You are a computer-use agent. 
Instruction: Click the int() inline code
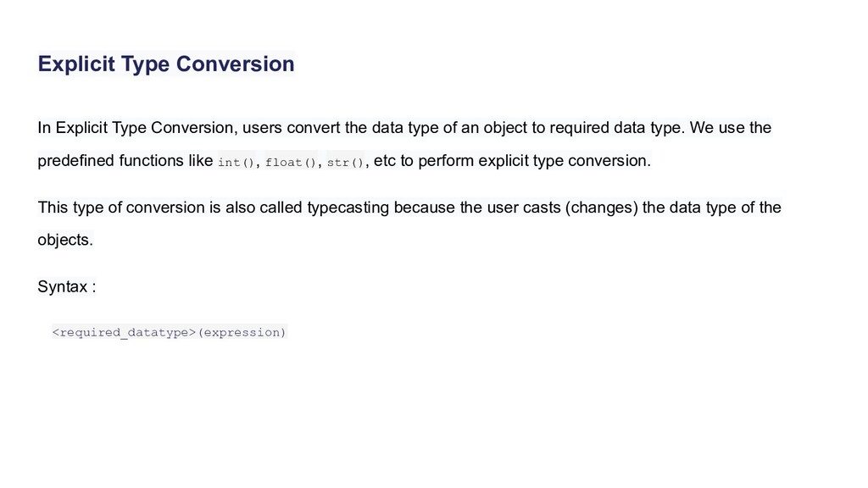tap(236, 162)
